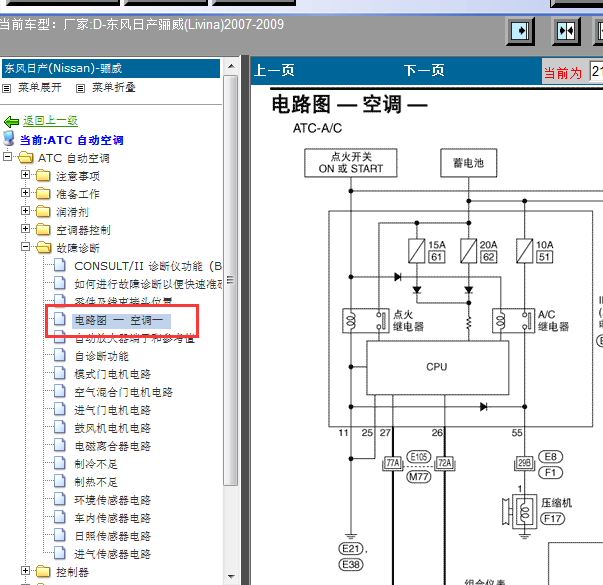Click 菜单展开 to expand menus

click(40, 88)
